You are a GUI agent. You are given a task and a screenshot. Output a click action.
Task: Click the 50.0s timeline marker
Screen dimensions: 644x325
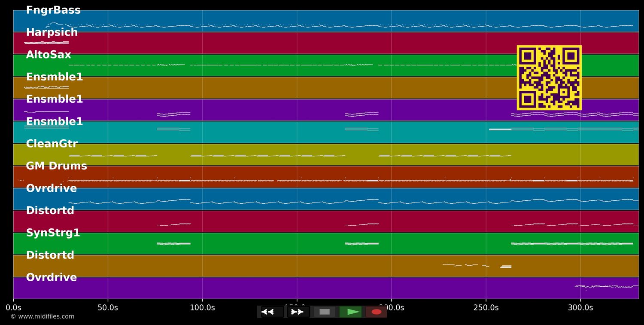[108, 308]
